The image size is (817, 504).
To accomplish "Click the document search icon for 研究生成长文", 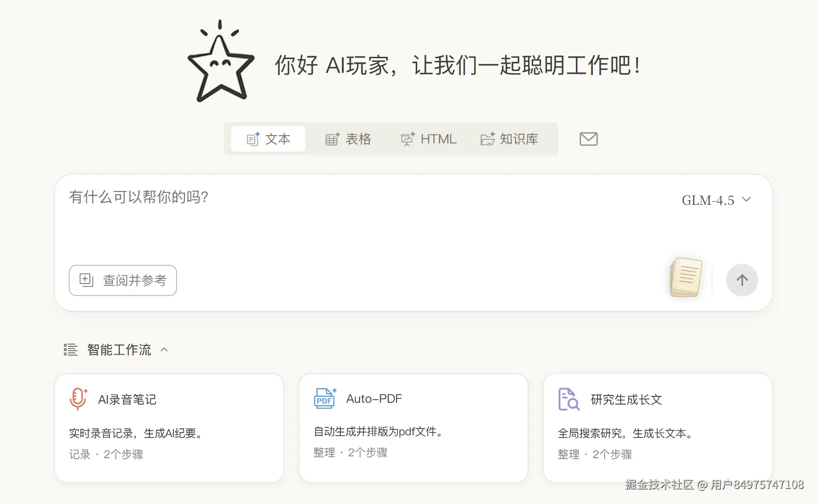I will tap(569, 399).
